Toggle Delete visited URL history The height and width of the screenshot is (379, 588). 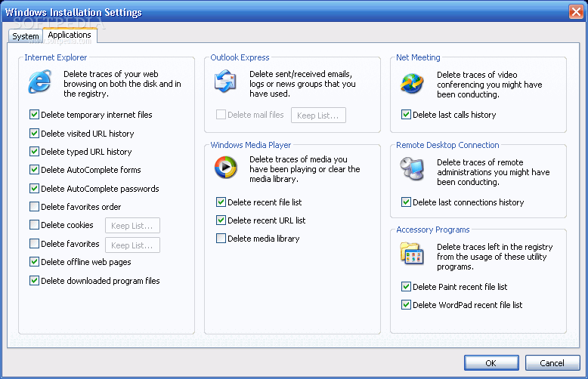coord(34,134)
